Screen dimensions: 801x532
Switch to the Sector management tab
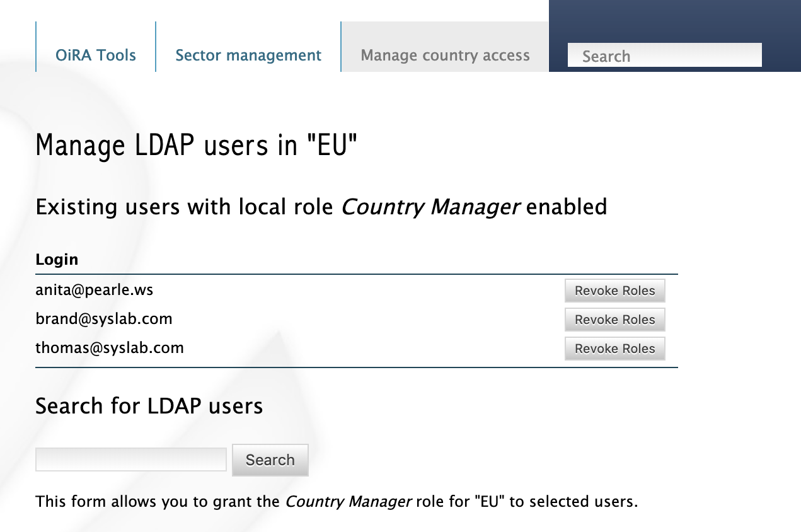coord(248,55)
